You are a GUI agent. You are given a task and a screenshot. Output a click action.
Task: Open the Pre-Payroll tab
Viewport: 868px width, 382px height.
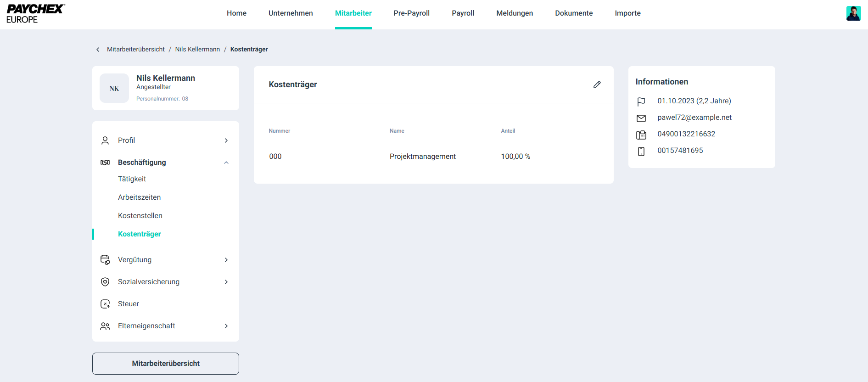click(411, 13)
